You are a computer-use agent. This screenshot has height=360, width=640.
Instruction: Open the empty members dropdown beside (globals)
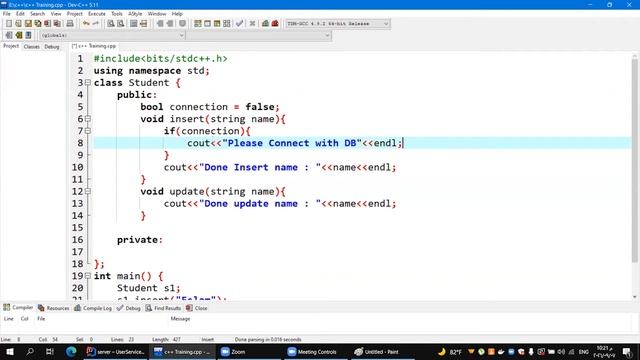(259, 36)
